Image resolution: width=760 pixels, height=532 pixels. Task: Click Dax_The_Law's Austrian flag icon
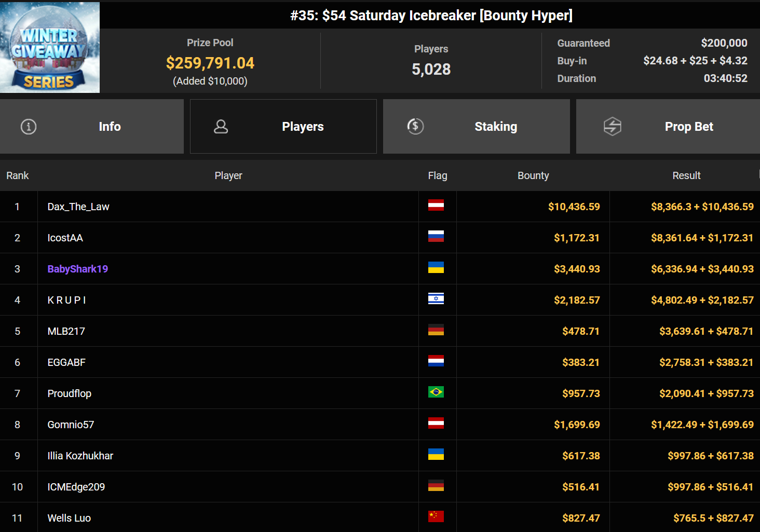click(436, 206)
